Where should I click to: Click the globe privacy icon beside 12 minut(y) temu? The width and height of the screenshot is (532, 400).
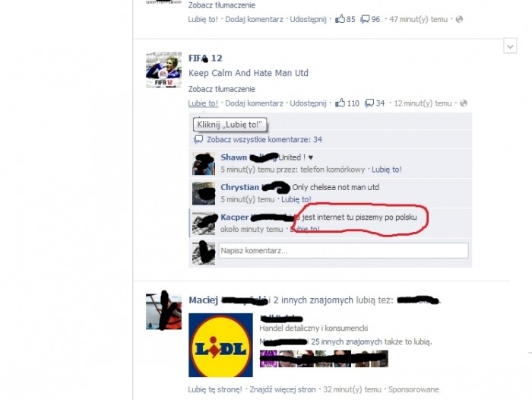pos(464,103)
